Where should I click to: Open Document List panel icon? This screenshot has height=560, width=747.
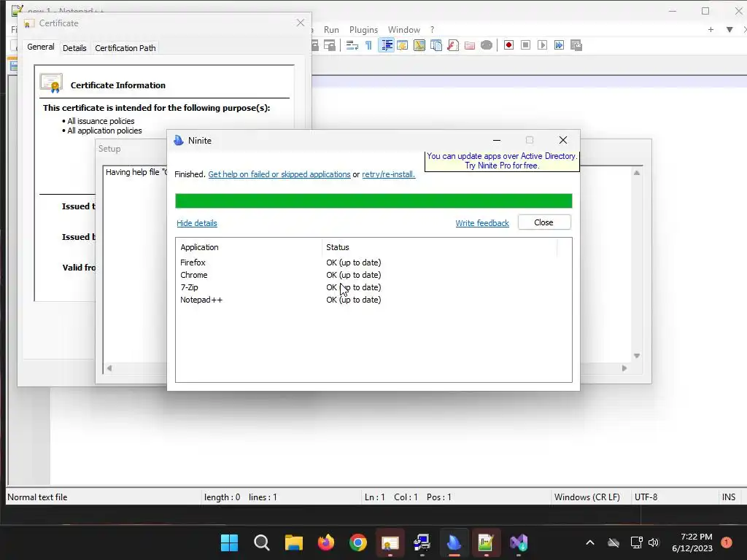(x=436, y=45)
